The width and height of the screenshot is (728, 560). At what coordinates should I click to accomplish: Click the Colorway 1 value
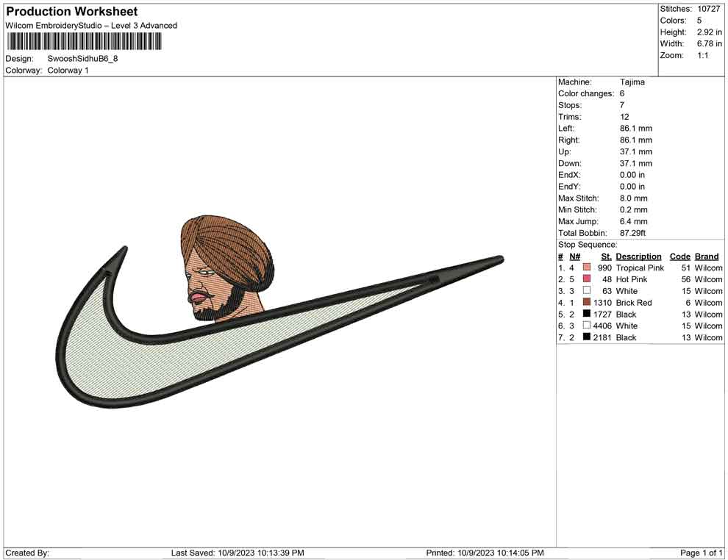pos(68,71)
